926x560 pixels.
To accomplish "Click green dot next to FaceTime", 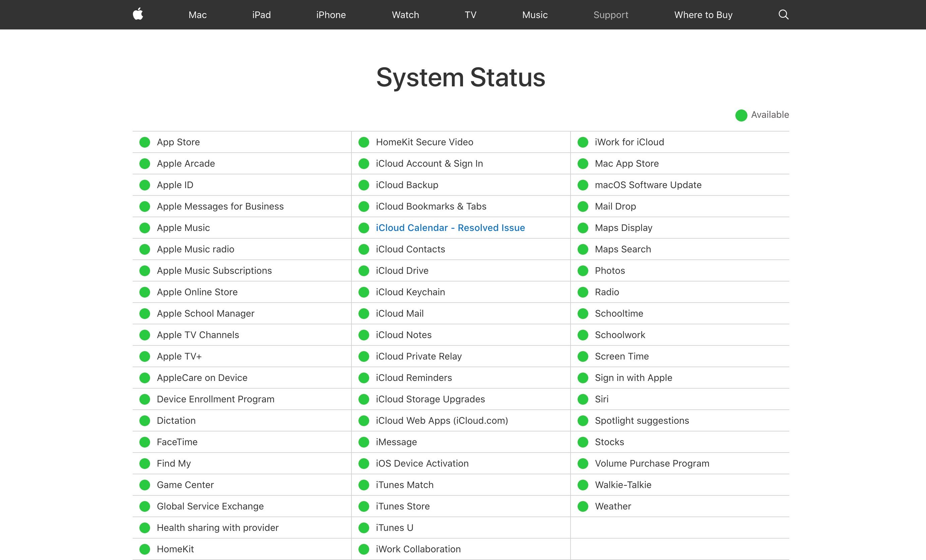I will (145, 442).
